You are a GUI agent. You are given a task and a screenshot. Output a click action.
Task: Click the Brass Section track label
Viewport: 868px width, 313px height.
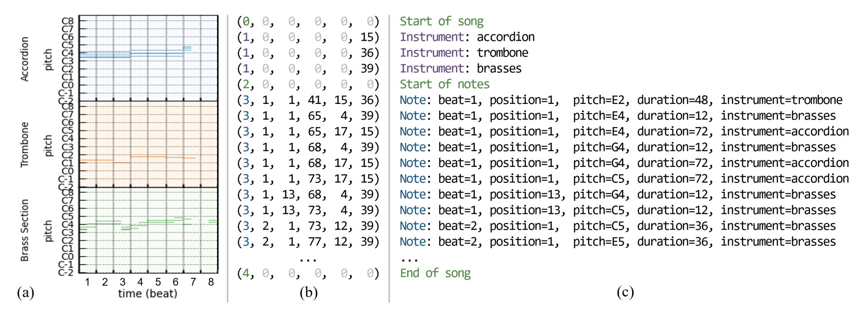25,230
